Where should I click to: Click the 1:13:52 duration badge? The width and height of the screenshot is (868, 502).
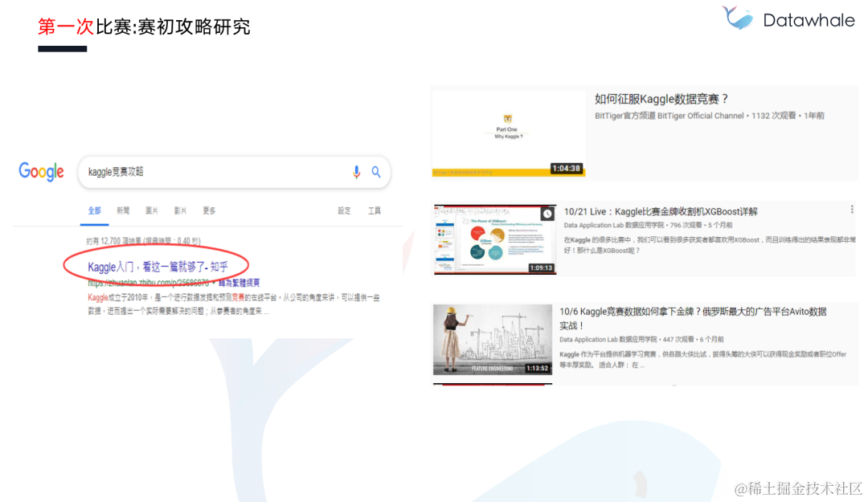537,368
